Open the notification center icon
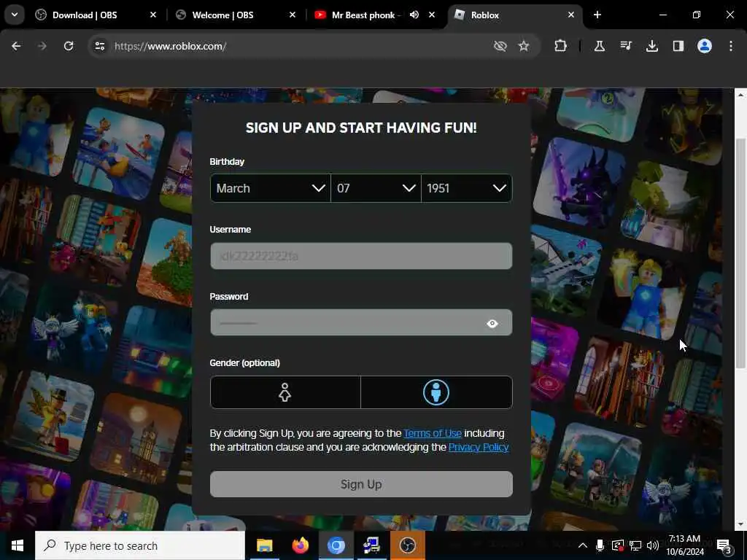Image resolution: width=747 pixels, height=560 pixels. click(x=724, y=545)
